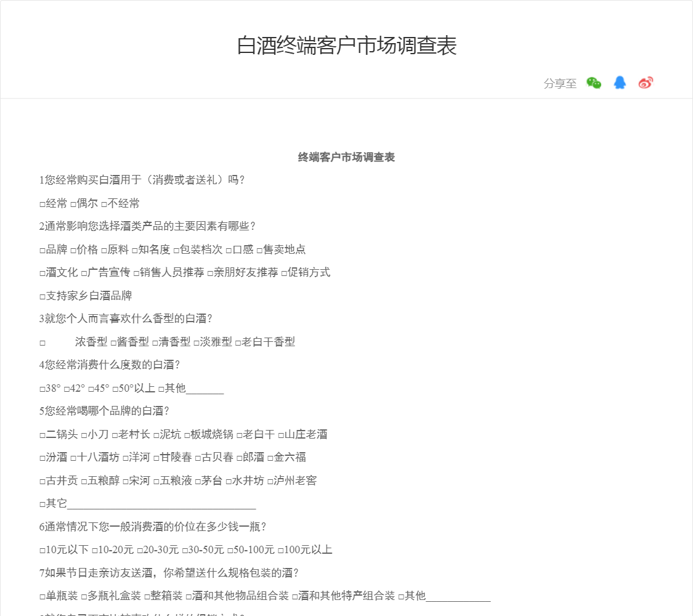Select question 1 text about buying 白酒
Image resolution: width=693 pixels, height=616 pixels.
point(142,180)
